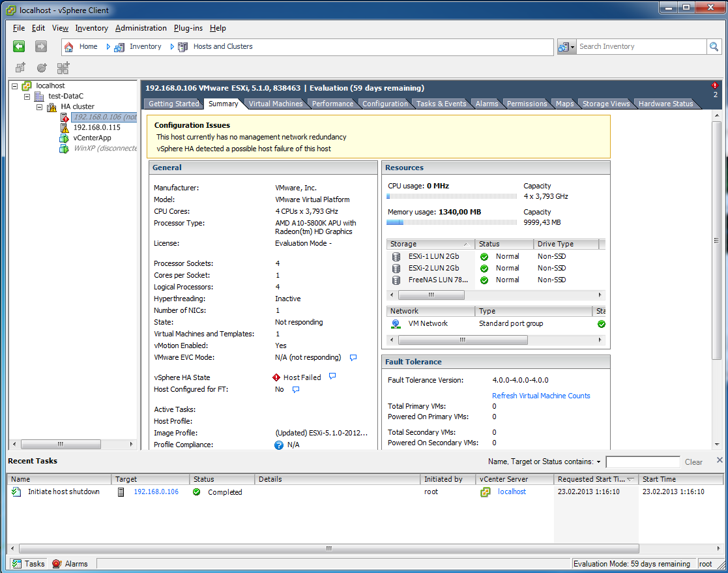Screen dimensions: 728x573
Task: Focus the Search Inventory field
Action: click(x=641, y=46)
